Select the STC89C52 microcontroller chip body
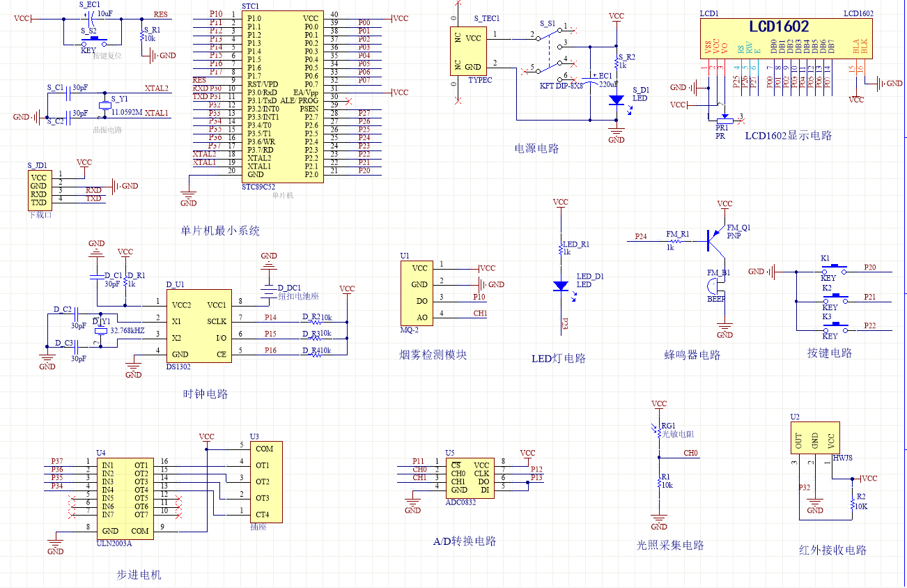This screenshot has height=588, width=907. coord(283,96)
